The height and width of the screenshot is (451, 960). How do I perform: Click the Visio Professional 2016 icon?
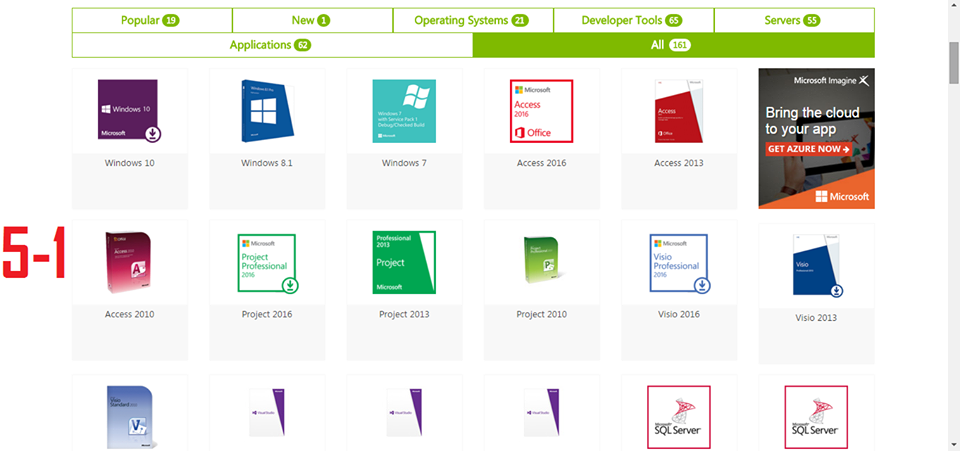(679, 264)
